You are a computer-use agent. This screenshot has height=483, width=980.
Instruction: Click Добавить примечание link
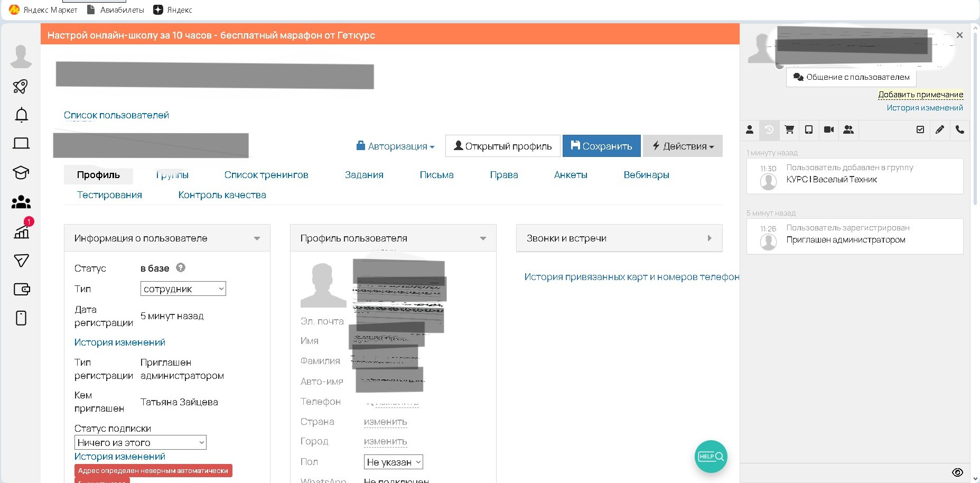point(920,95)
